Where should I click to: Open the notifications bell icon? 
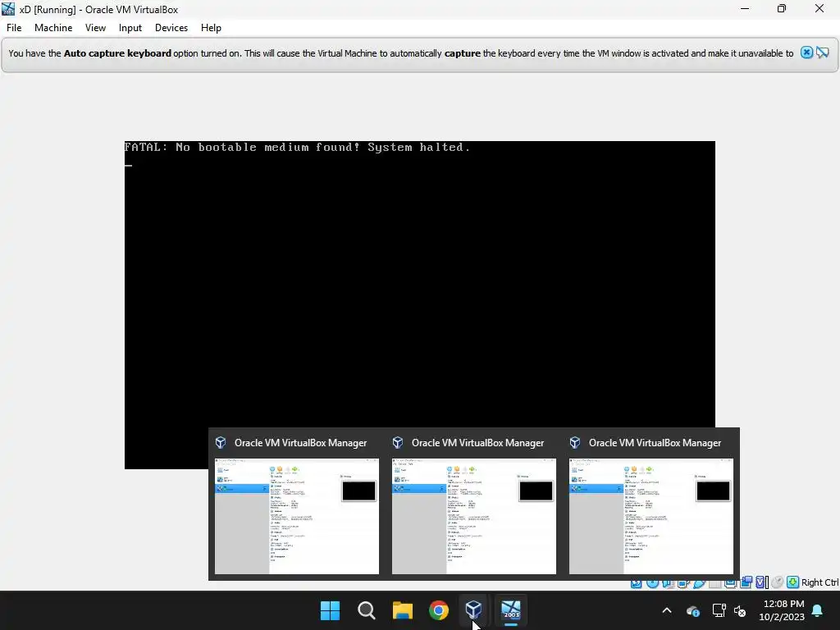pos(818,610)
